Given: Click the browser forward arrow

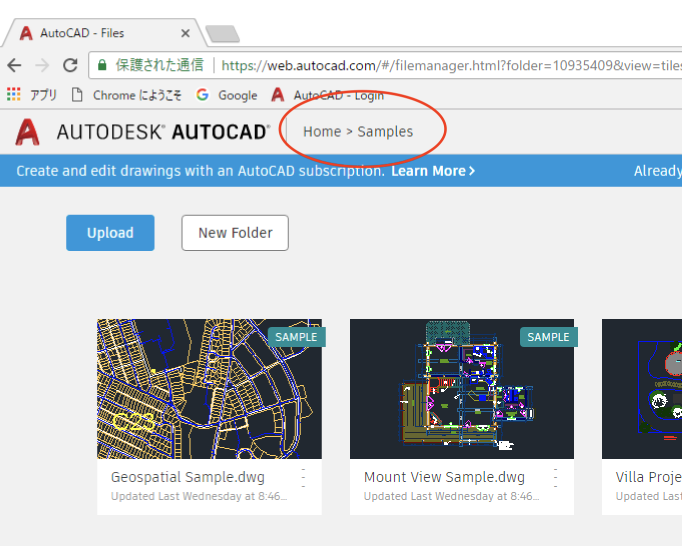Looking at the screenshot, I should 42,65.
